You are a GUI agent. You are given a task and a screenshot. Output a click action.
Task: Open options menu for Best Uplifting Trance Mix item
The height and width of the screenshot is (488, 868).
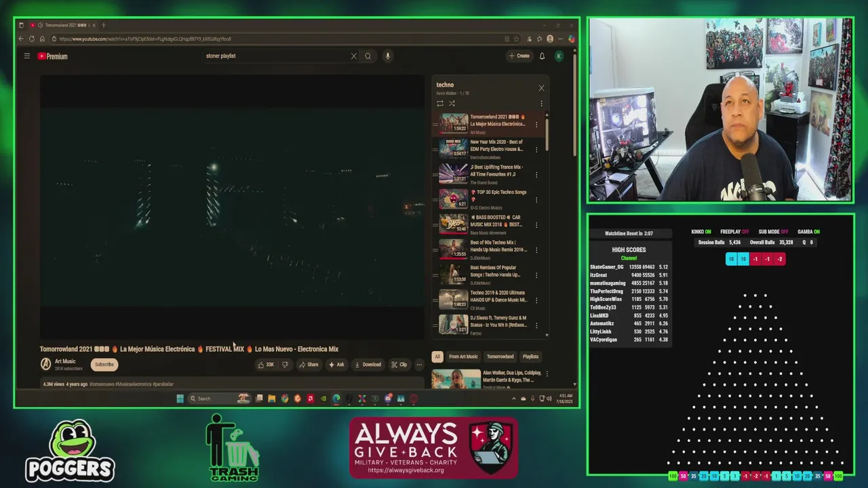pyautogui.click(x=536, y=174)
